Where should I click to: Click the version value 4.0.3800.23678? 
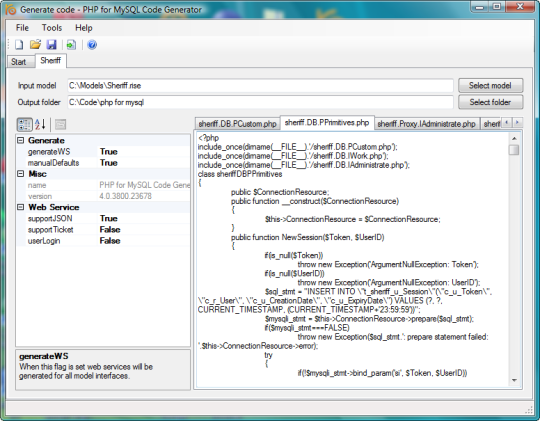coord(125,196)
